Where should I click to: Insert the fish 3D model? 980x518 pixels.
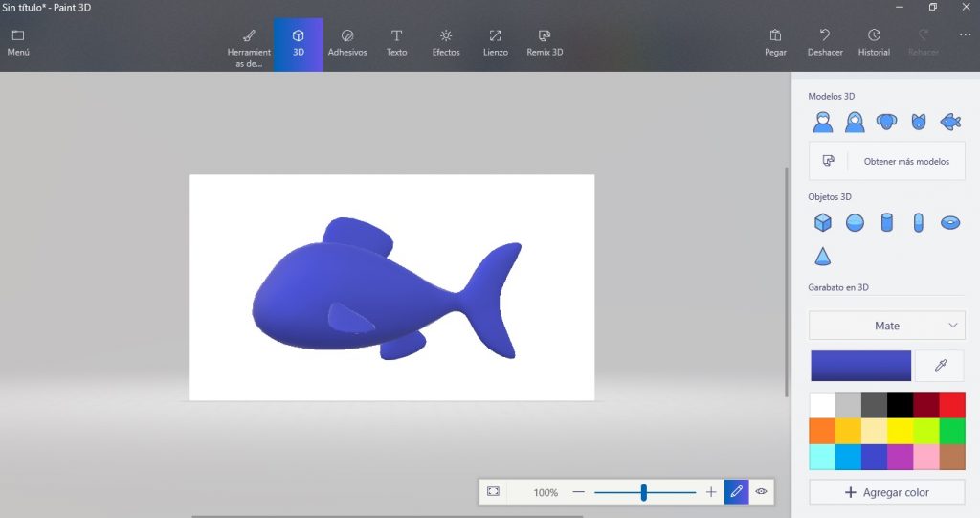[x=950, y=122]
